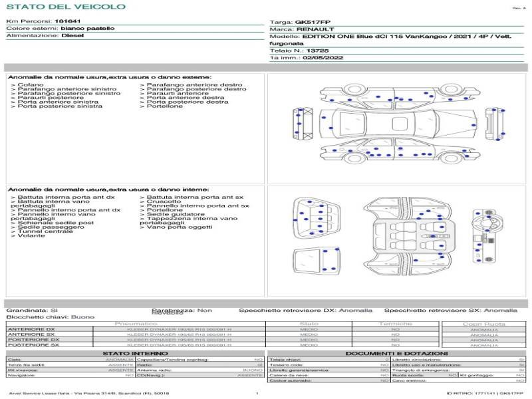Click Specchietto retrovisore DX: Anomalia
Viewport: 532px width, 399px height.
(305, 311)
